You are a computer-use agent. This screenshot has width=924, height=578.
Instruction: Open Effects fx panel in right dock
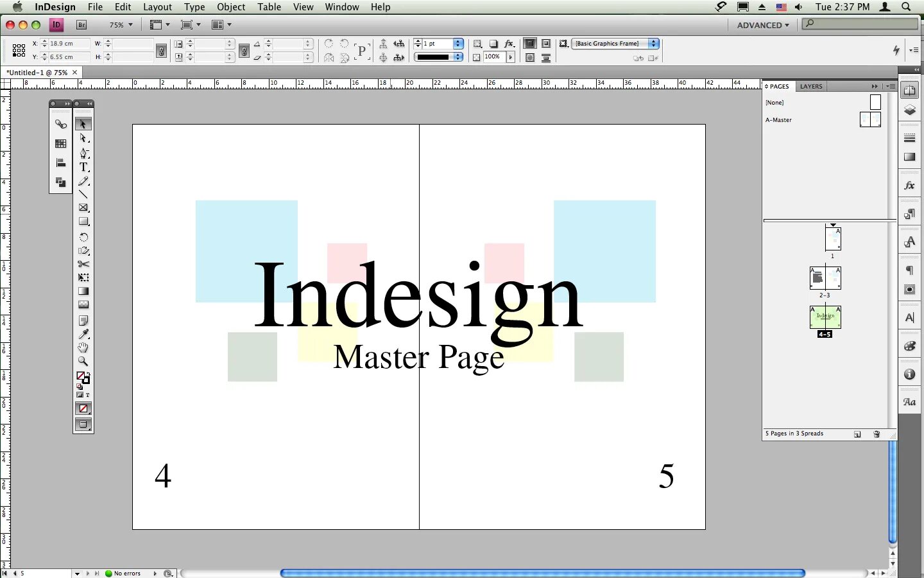910,185
